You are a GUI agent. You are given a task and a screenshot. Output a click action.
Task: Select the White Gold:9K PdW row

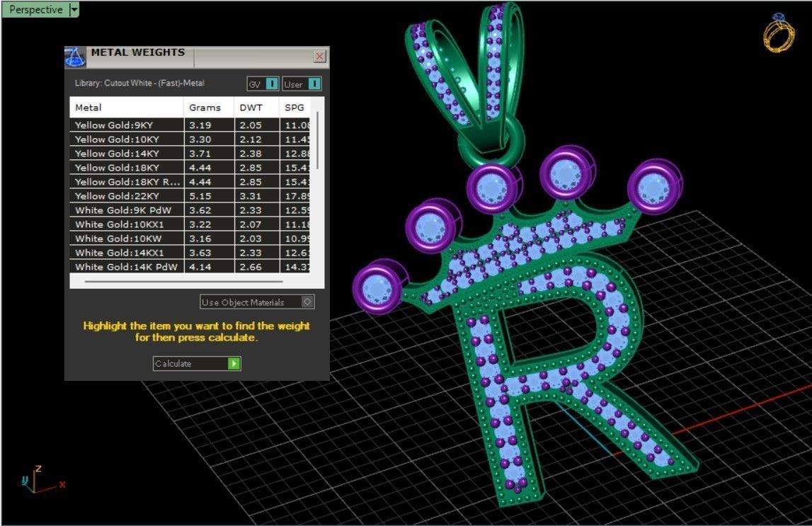coord(190,210)
